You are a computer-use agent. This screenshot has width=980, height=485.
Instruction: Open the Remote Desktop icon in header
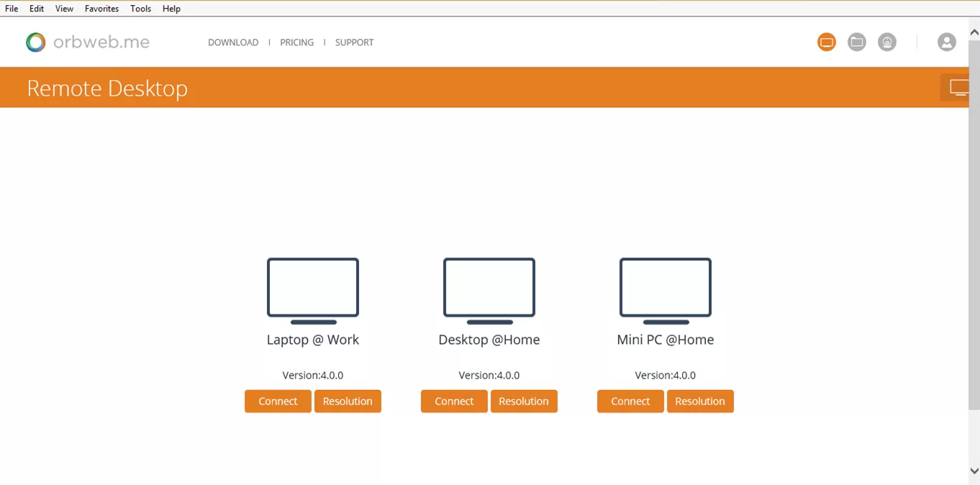pos(827,42)
